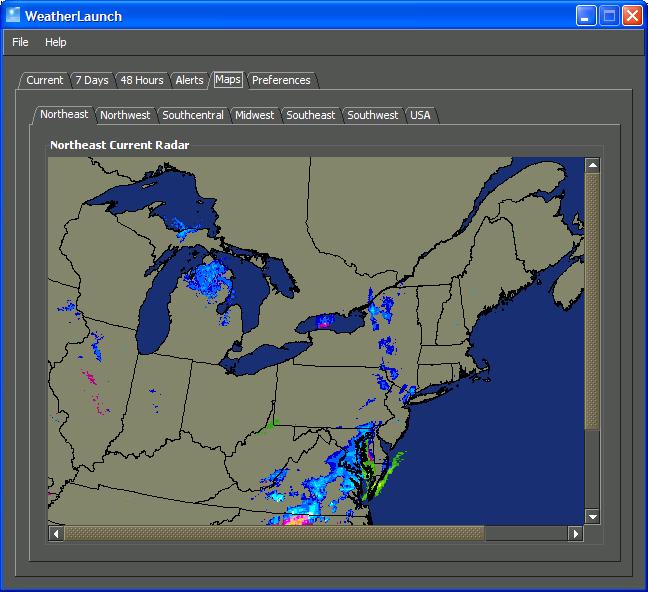This screenshot has height=592, width=648.
Task: Go to the Alerts tab
Action: pos(189,80)
